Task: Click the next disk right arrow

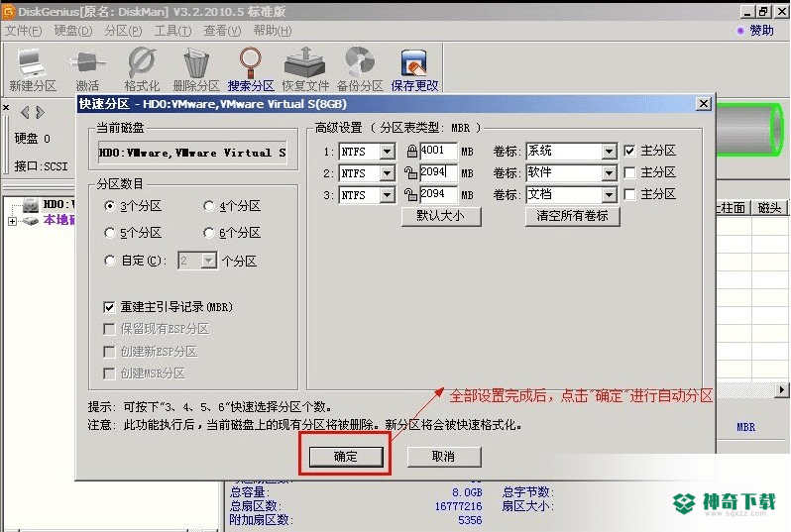Action: click(x=40, y=112)
